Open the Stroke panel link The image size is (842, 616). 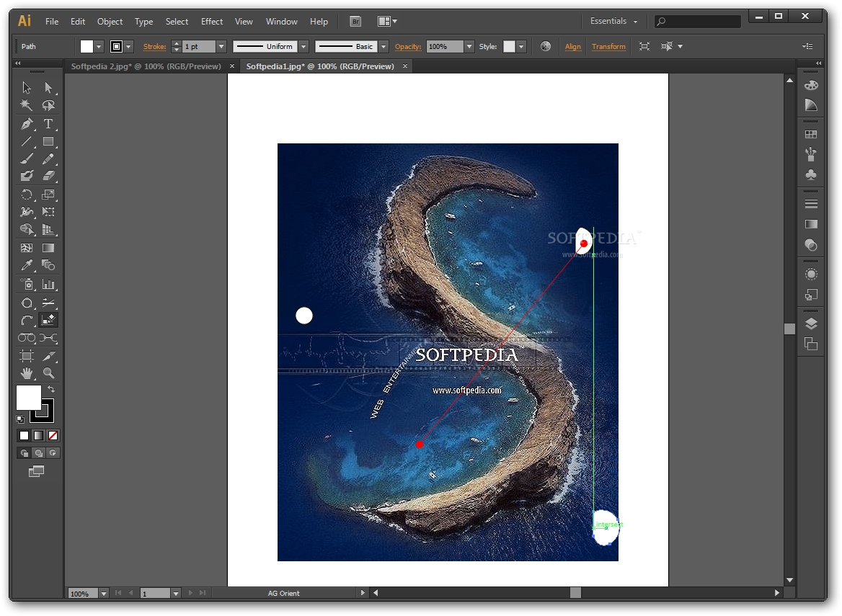[x=155, y=47]
